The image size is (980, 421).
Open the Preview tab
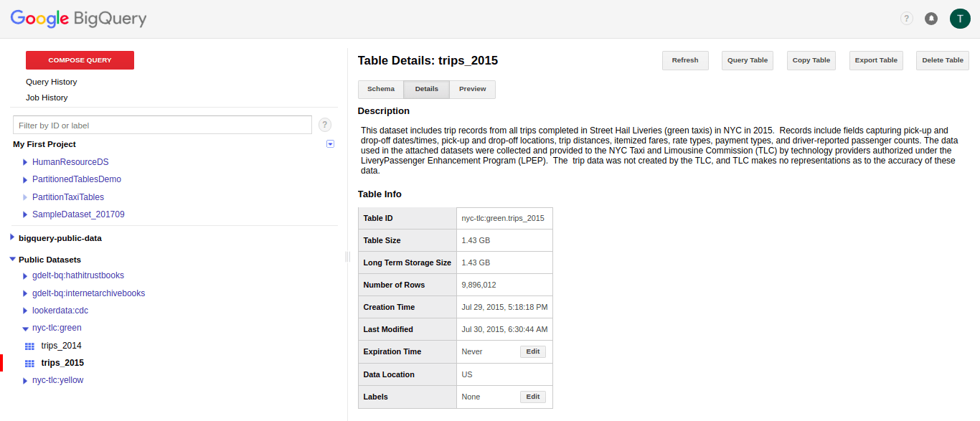pos(472,89)
